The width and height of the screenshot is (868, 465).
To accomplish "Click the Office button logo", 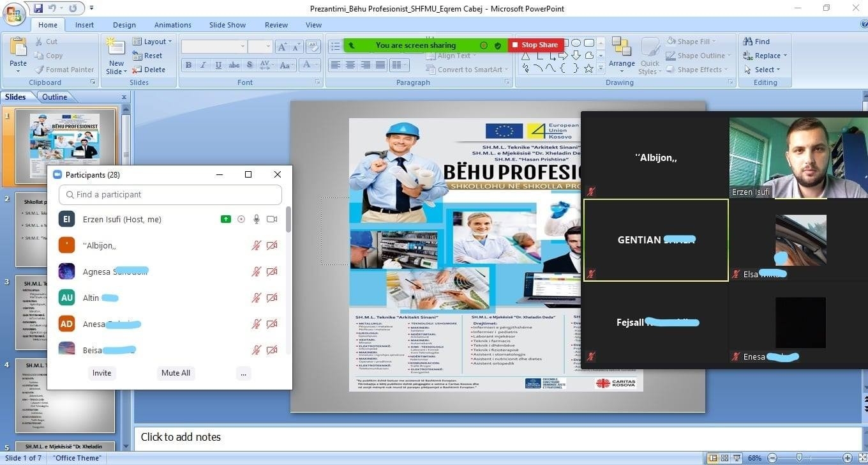I will coord(13,14).
